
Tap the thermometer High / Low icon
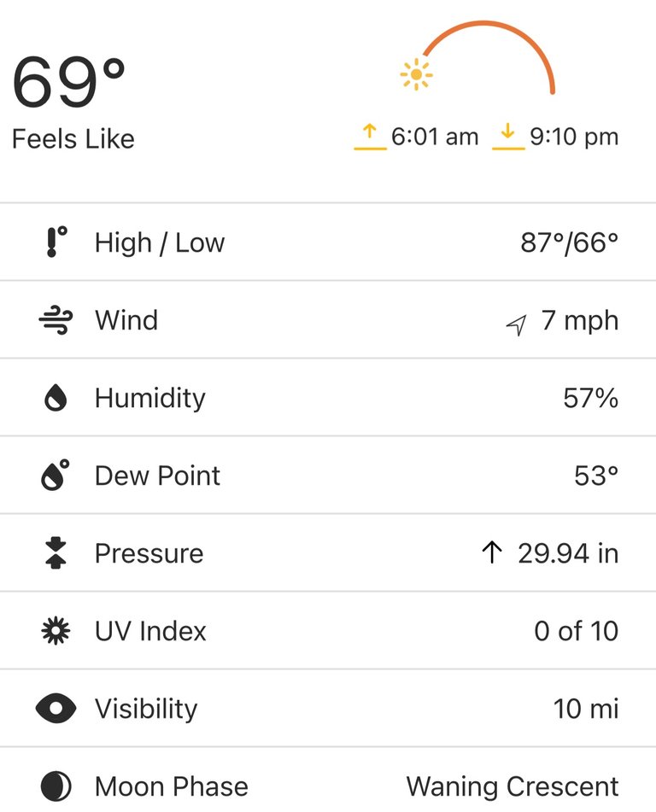click(x=56, y=242)
